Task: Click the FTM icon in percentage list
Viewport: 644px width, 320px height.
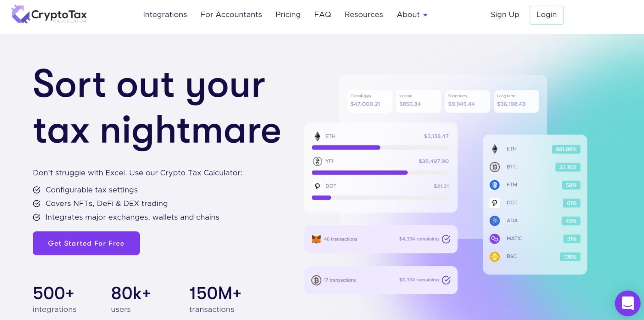Action: [x=495, y=185]
